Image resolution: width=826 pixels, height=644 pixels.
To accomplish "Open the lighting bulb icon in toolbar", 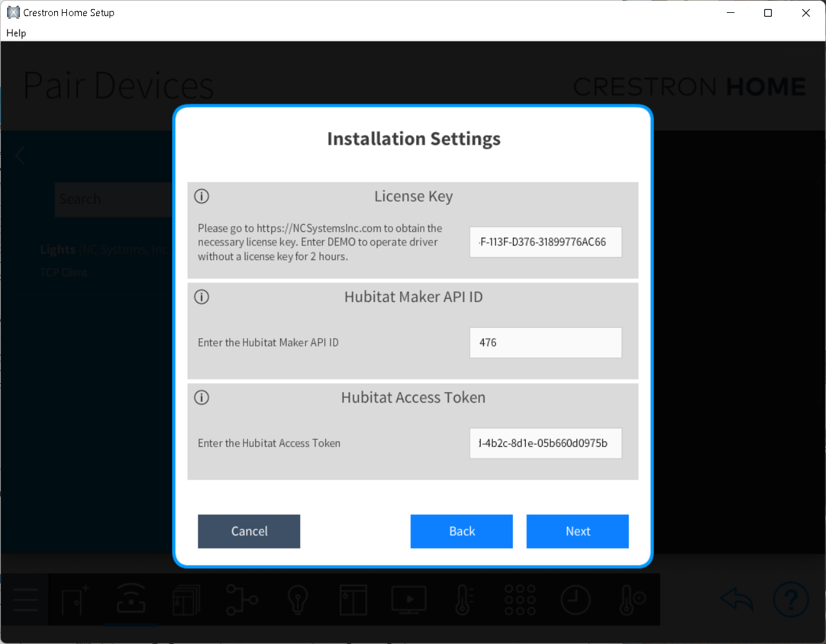I will click(x=297, y=600).
